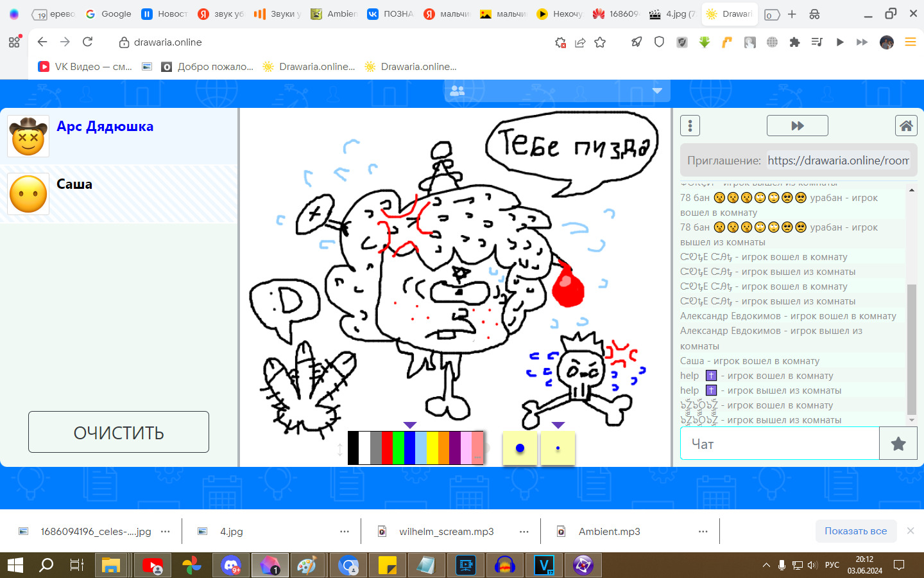The width and height of the screenshot is (924, 578).
Task: Pick the purple color swatch
Action: click(x=455, y=448)
